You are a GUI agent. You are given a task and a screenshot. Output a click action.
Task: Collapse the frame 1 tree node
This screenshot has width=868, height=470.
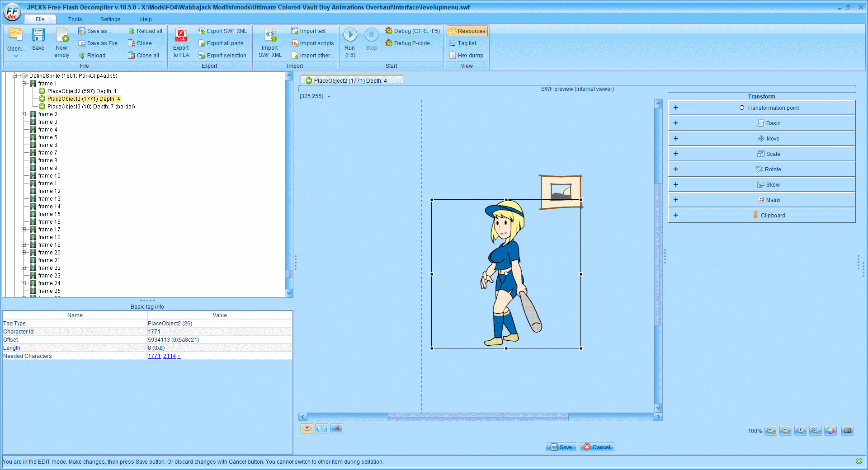pos(24,84)
